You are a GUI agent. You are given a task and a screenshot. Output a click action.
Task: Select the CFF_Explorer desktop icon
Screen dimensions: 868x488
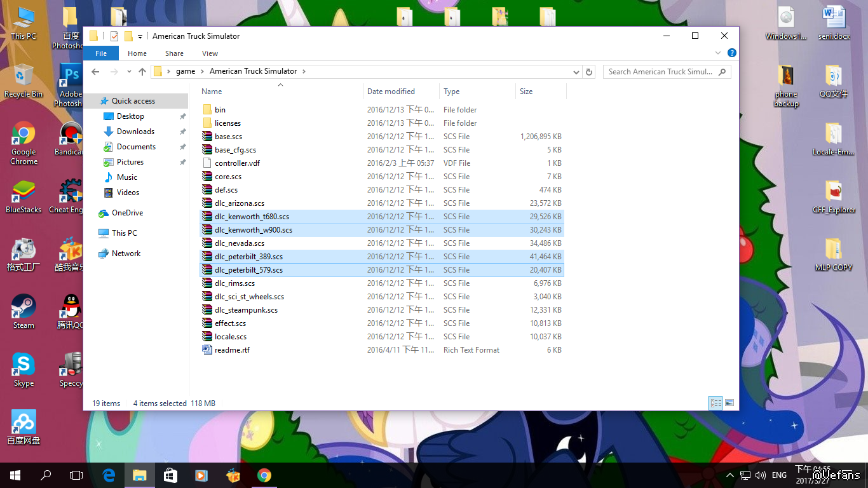tap(834, 197)
